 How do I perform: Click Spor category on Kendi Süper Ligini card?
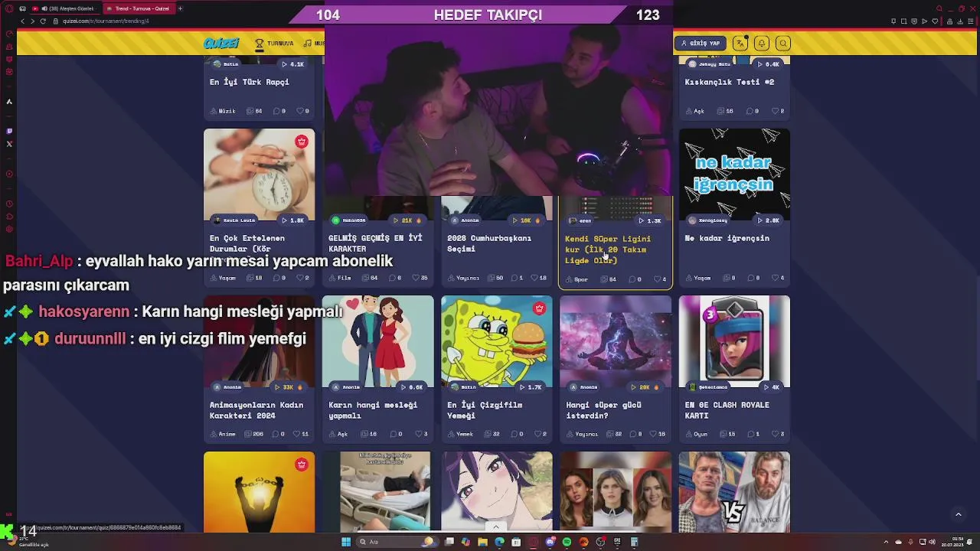pyautogui.click(x=578, y=279)
